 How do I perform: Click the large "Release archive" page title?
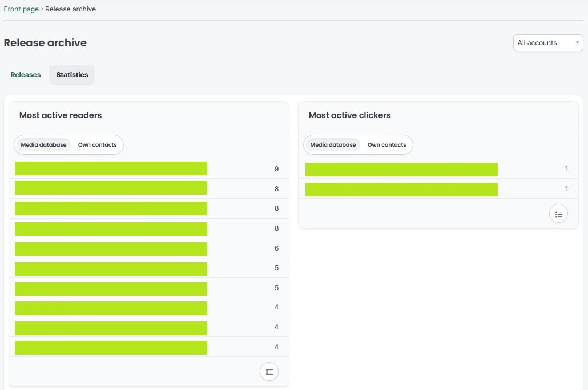tap(45, 43)
